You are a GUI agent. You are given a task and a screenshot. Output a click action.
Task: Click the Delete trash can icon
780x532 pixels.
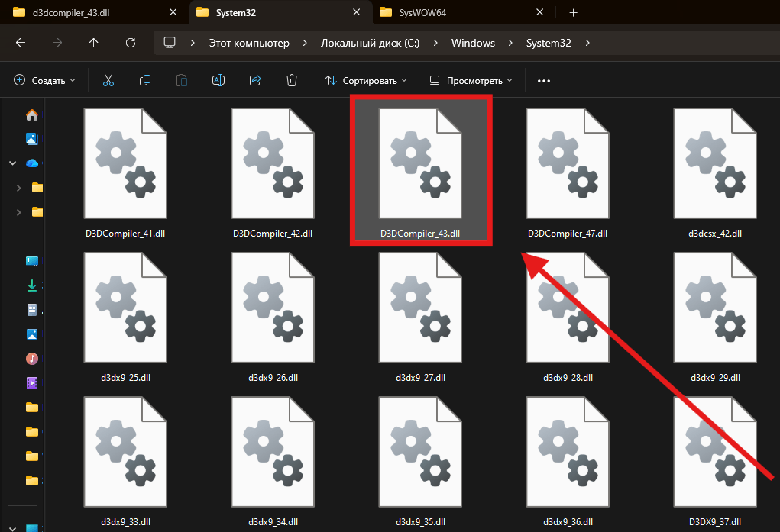(291, 80)
